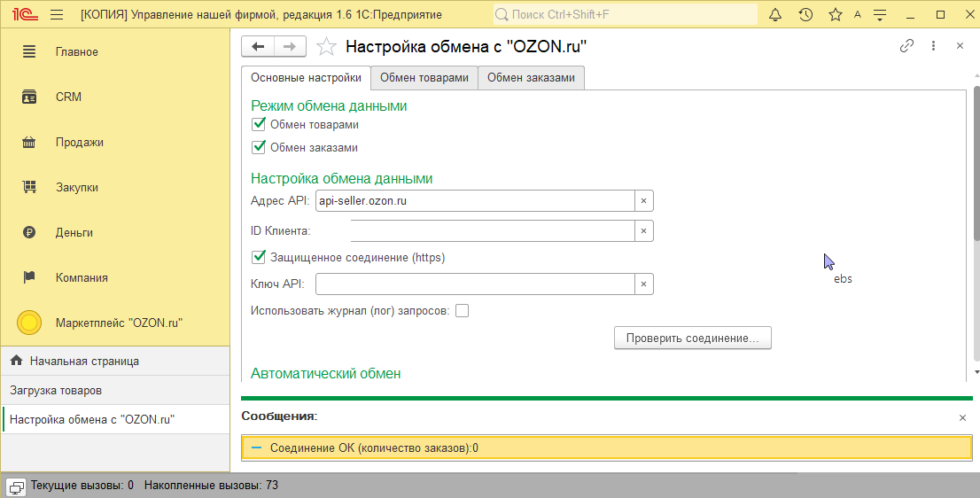Click the Режим обмена данными heading
Image resolution: width=980 pixels, height=498 pixels.
[x=329, y=106]
